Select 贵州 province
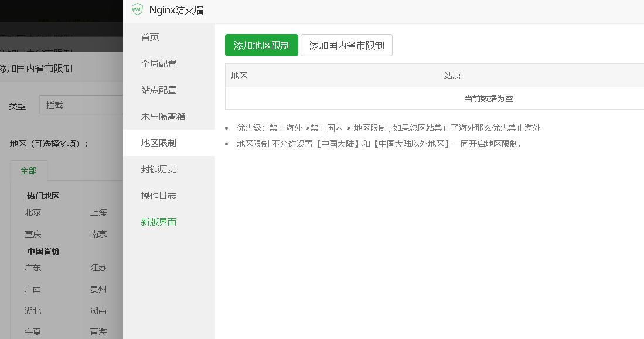The height and width of the screenshot is (339, 644). point(98,289)
